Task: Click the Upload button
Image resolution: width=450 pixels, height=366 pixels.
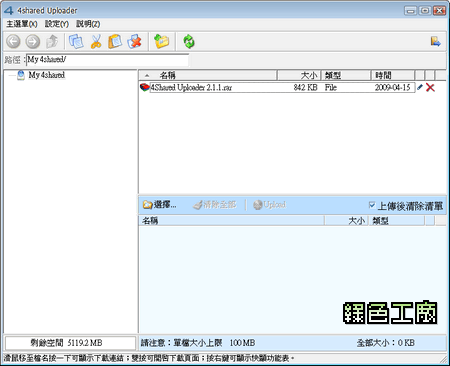Action: point(269,205)
